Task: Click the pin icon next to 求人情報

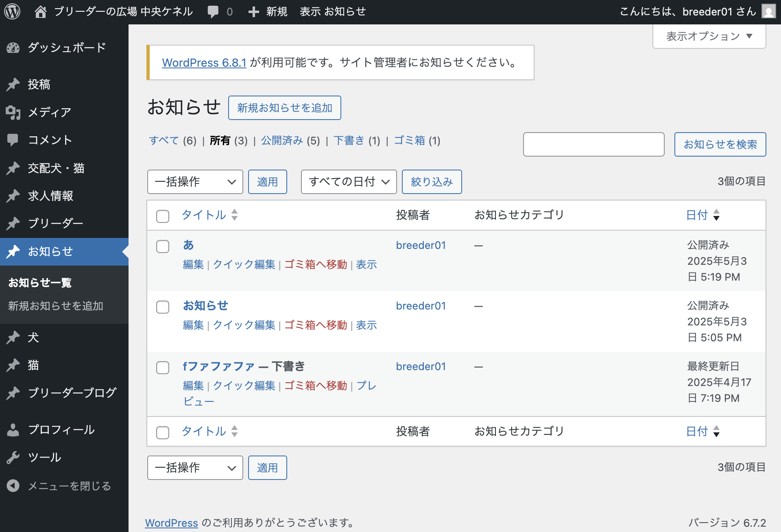Action: 13,196
